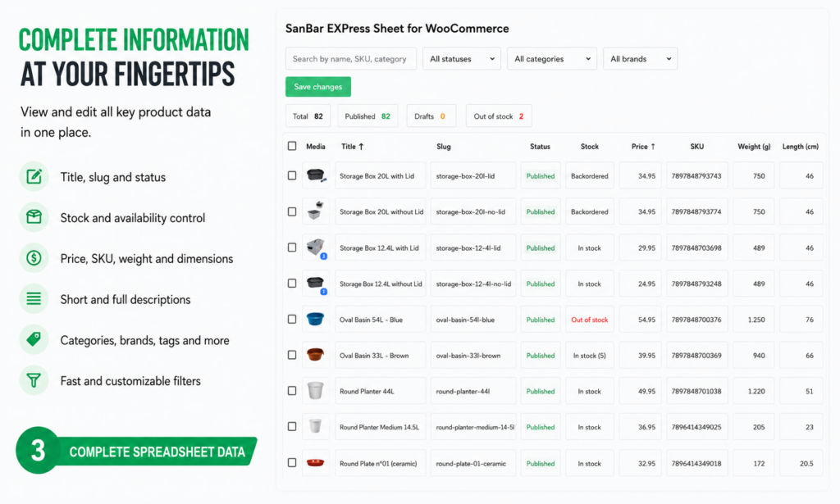840x504 pixels.
Task: Click the Status column header
Action: click(x=540, y=146)
